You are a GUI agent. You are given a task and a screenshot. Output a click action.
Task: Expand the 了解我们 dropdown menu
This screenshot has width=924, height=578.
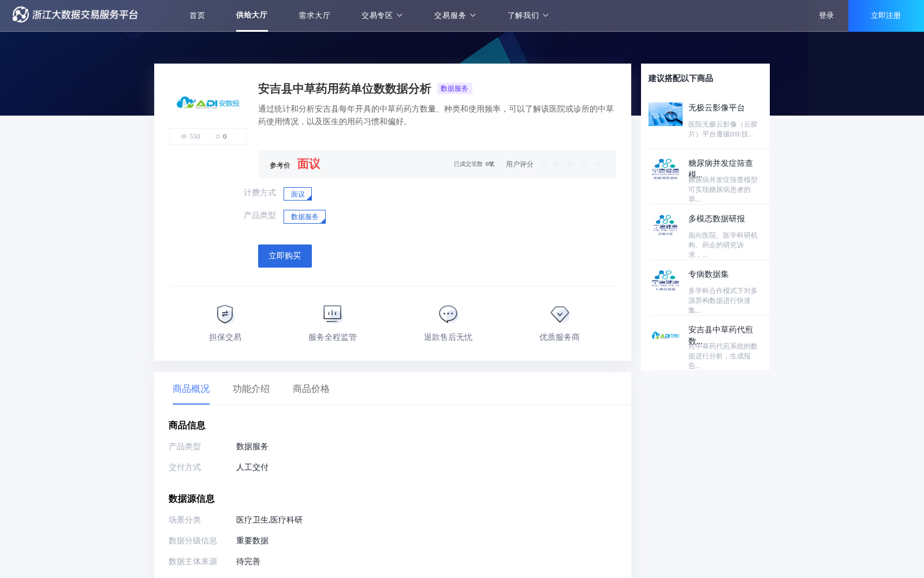pyautogui.click(x=528, y=16)
